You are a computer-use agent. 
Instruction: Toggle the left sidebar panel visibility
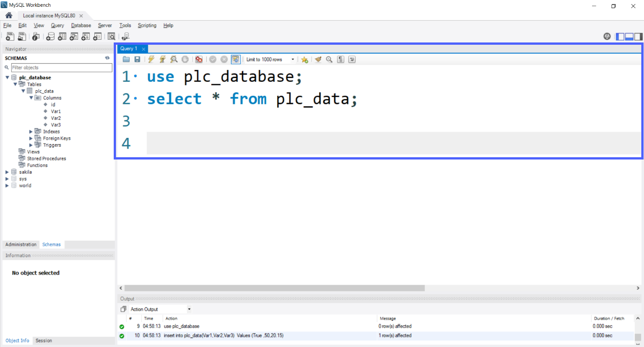point(621,37)
